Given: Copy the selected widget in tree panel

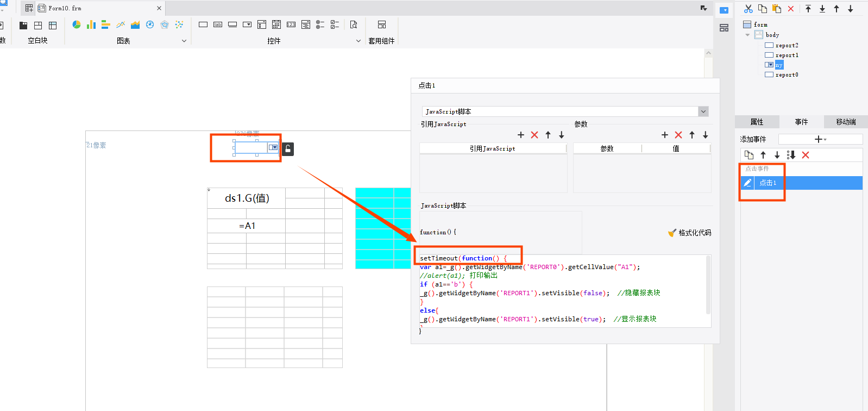Looking at the screenshot, I should pos(763,9).
